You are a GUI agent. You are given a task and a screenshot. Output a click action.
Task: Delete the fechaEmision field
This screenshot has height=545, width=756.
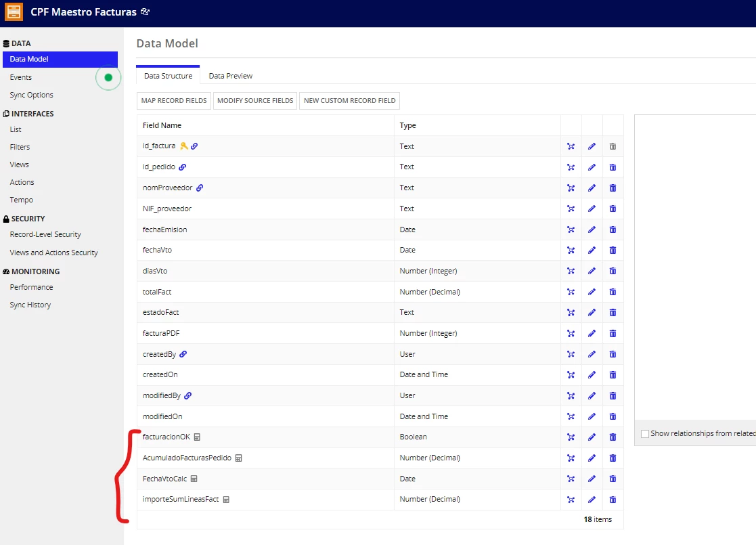[613, 230]
